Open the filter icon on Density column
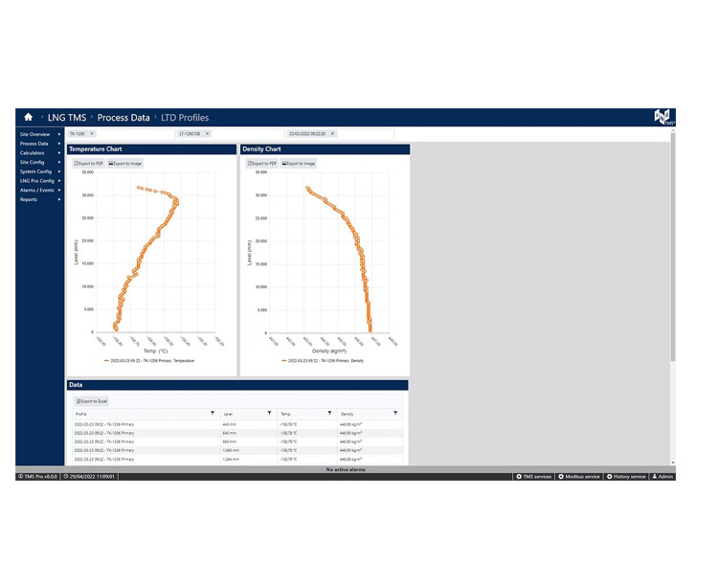Viewport: 718px width, 588px height. [x=395, y=414]
